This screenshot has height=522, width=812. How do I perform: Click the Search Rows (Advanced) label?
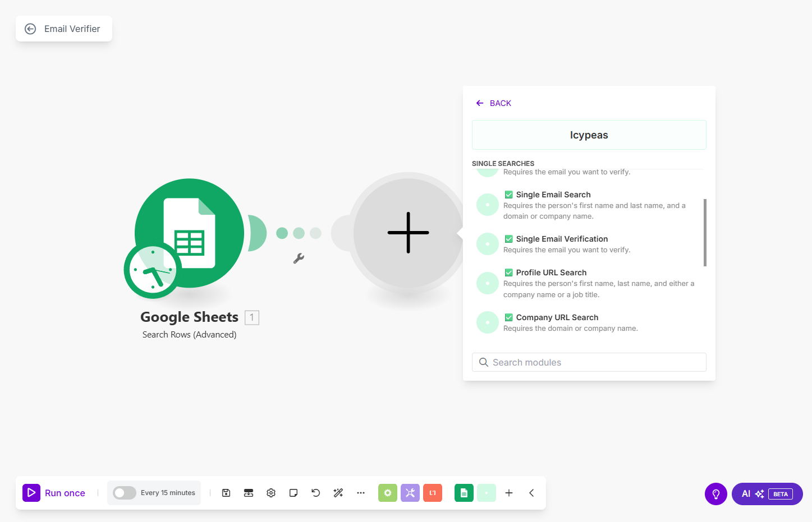coord(190,335)
